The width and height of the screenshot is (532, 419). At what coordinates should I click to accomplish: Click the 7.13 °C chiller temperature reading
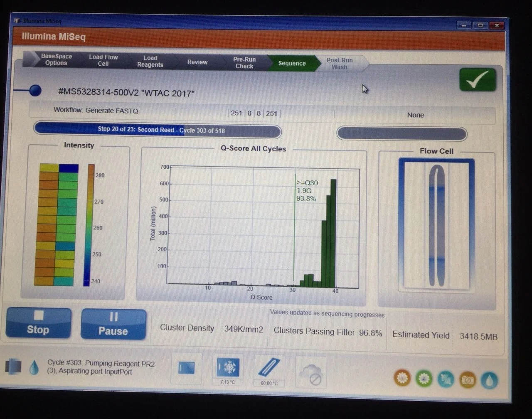pos(227,382)
